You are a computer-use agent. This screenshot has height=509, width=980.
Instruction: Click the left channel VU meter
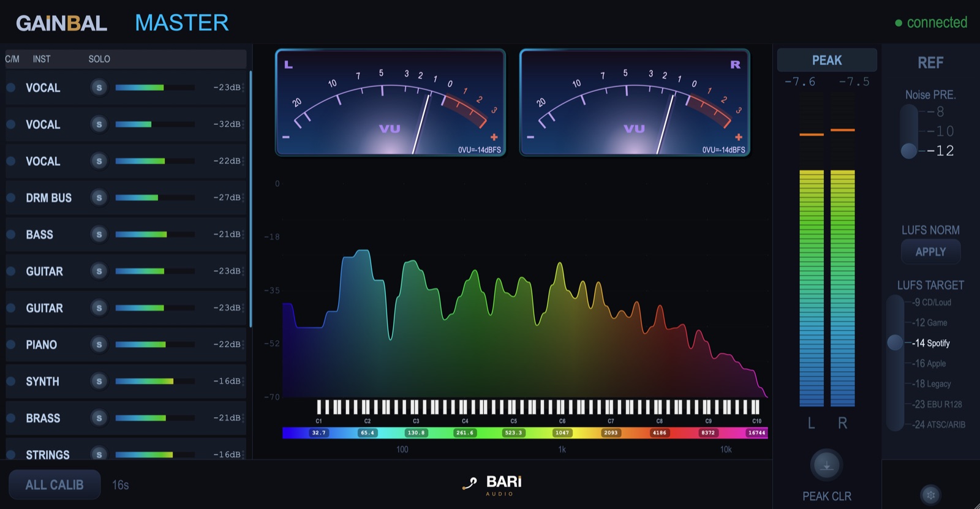[390, 102]
